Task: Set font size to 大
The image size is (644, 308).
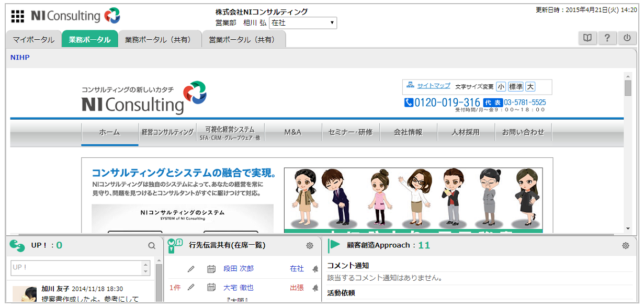Action: click(530, 86)
